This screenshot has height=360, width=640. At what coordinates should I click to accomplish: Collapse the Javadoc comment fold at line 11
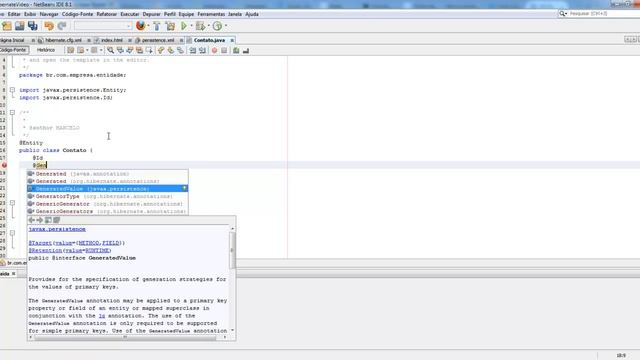12,112
